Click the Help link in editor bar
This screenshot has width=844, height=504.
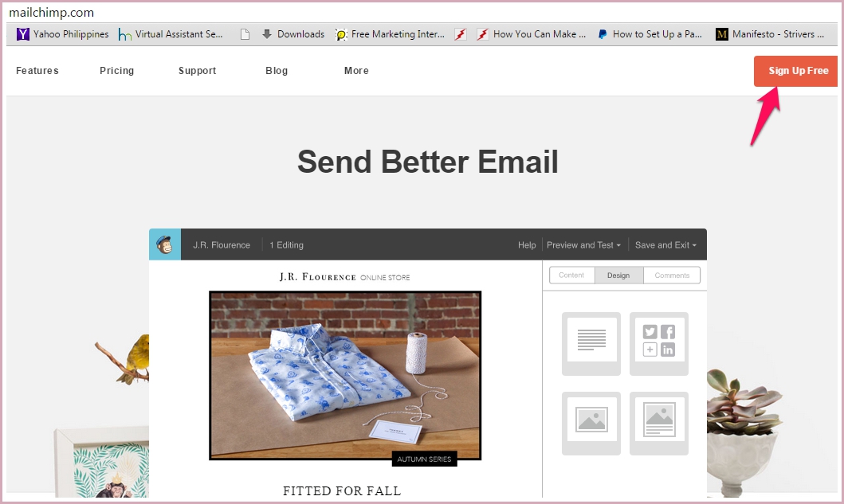(x=527, y=244)
